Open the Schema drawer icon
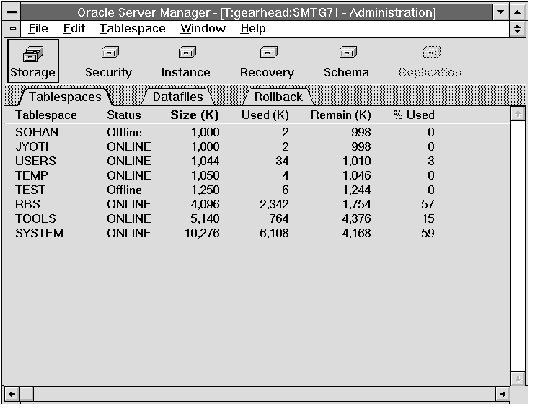The height and width of the screenshot is (409, 536). [x=347, y=62]
